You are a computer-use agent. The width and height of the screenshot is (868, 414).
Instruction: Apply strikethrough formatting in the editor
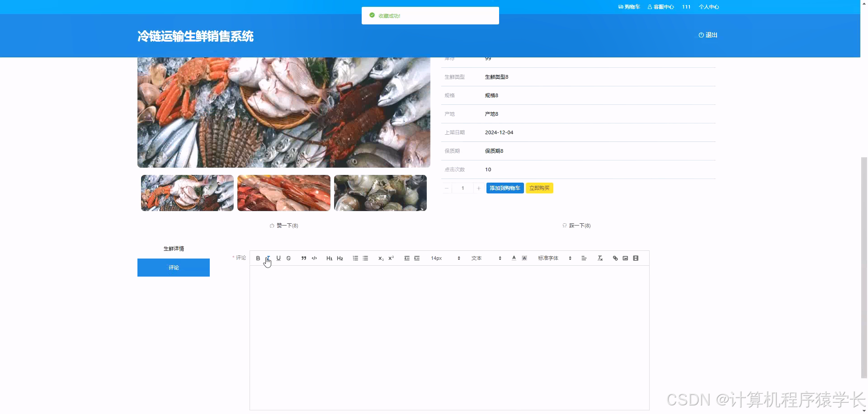(288, 258)
